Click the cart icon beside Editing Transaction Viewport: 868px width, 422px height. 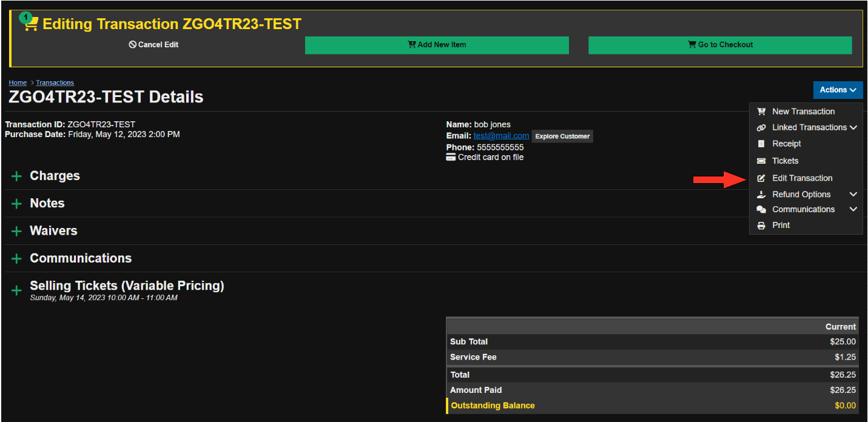coord(30,23)
